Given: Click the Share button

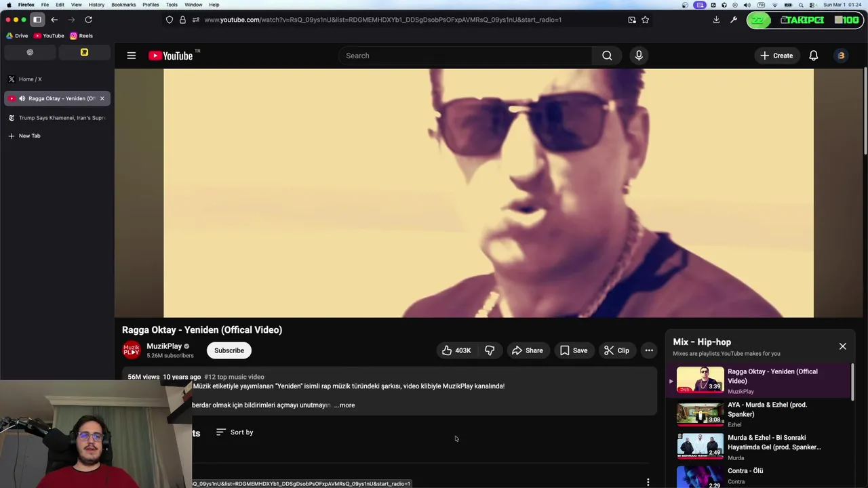Looking at the screenshot, I should click(x=527, y=350).
